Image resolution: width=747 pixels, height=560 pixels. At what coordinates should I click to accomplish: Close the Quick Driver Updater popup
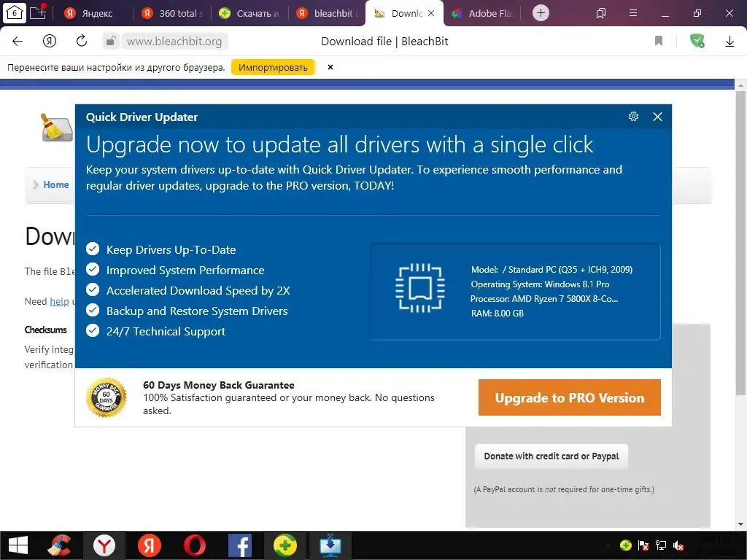(x=657, y=117)
